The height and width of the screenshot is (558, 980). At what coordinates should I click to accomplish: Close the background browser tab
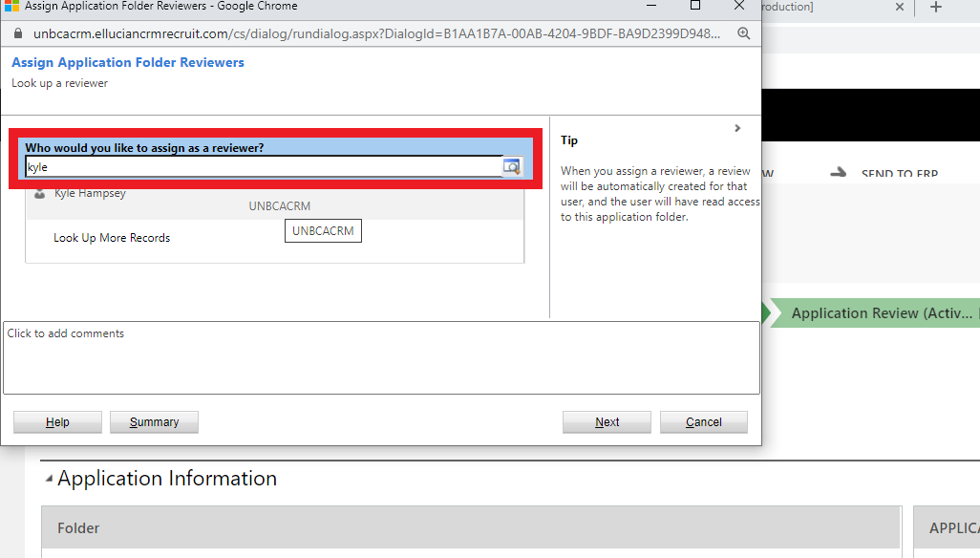click(899, 8)
